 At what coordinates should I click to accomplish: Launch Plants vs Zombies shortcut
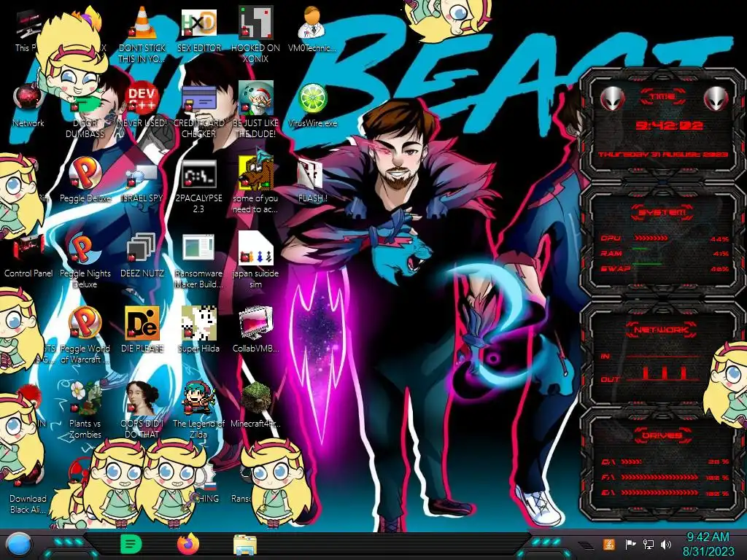(x=85, y=398)
